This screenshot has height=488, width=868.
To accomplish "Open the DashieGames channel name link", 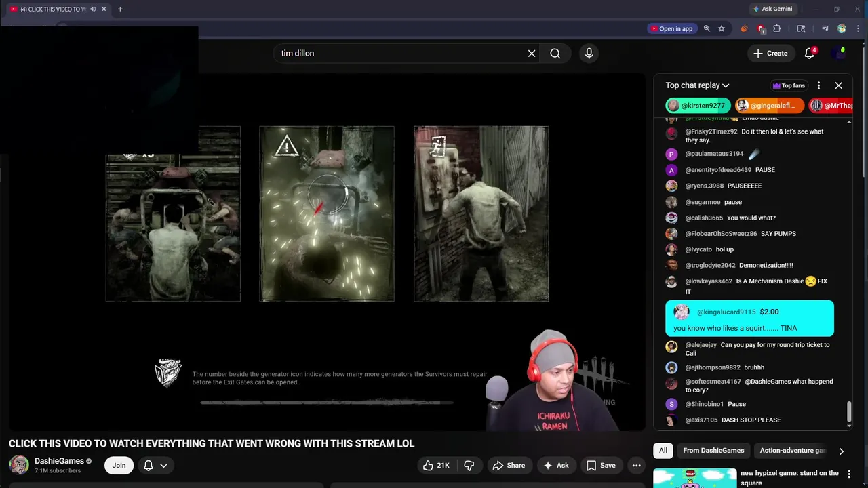I will pyautogui.click(x=60, y=461).
